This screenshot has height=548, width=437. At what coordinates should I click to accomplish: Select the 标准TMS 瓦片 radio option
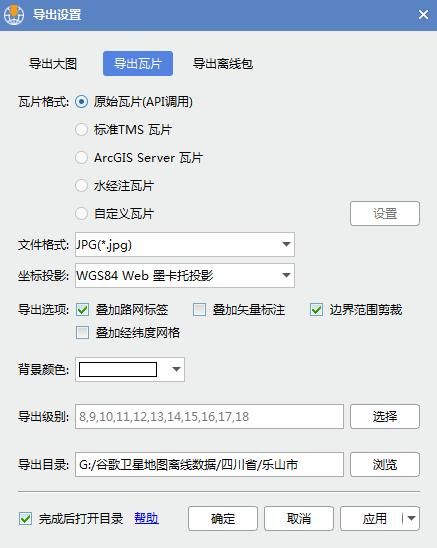[x=81, y=130]
